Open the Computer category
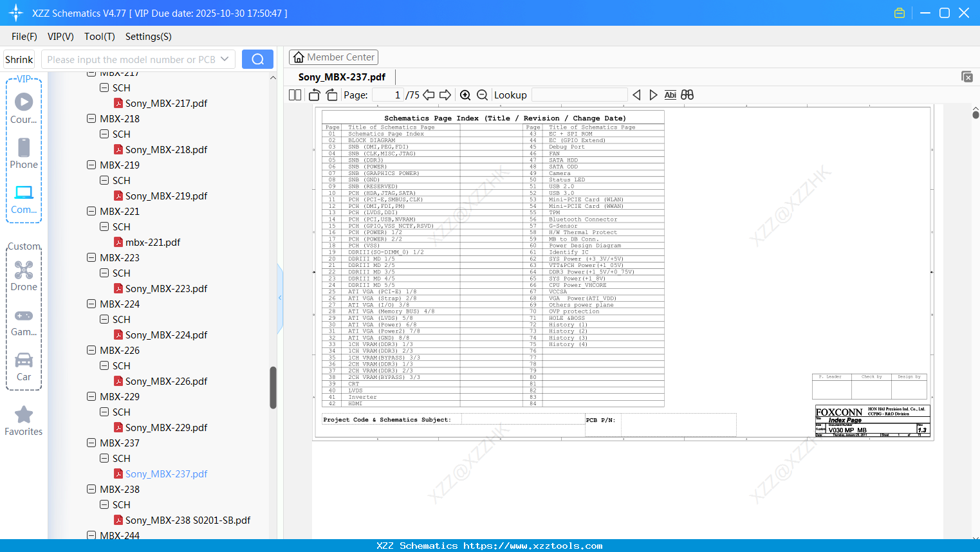980x552 pixels. 24,199
